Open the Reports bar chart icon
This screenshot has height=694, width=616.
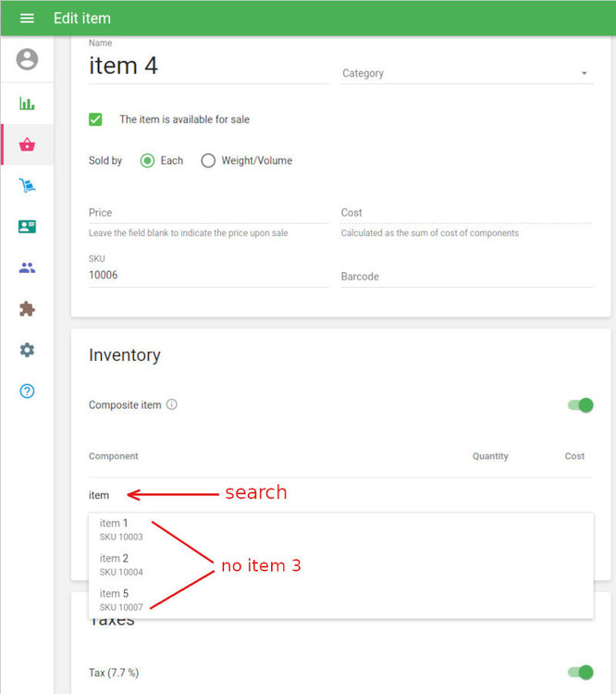click(27, 104)
